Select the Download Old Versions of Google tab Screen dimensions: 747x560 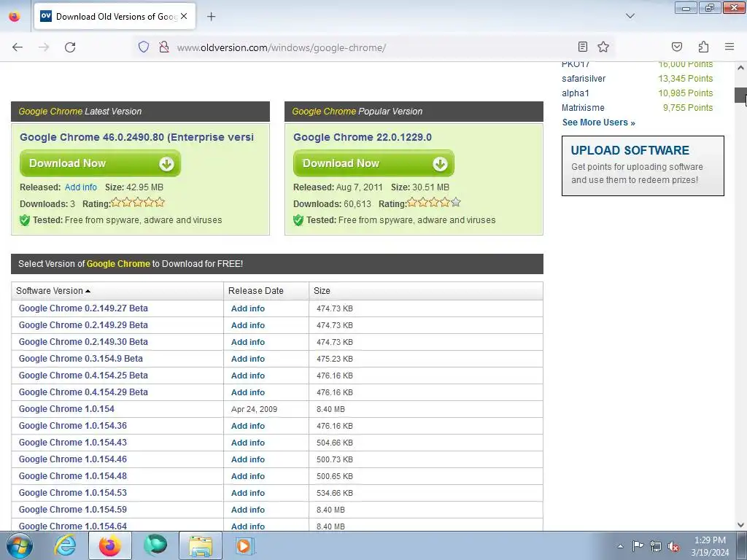[x=115, y=17]
